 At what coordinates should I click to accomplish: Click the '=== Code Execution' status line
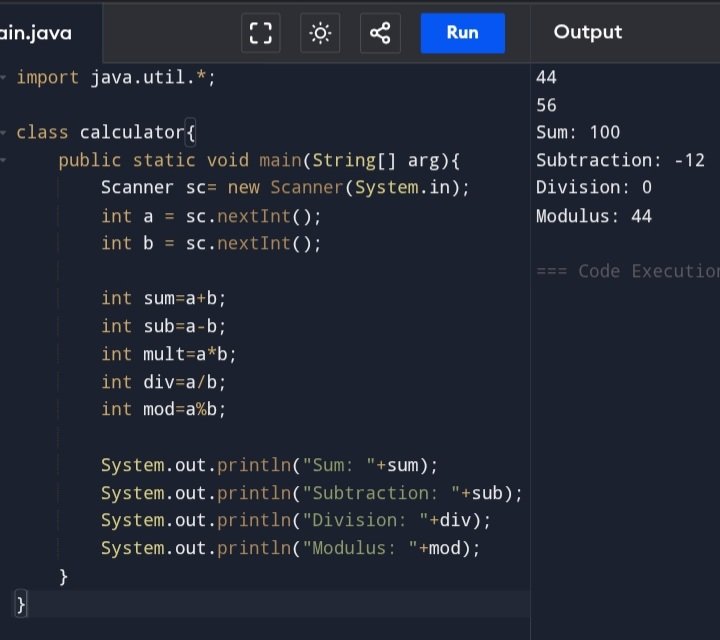628,271
